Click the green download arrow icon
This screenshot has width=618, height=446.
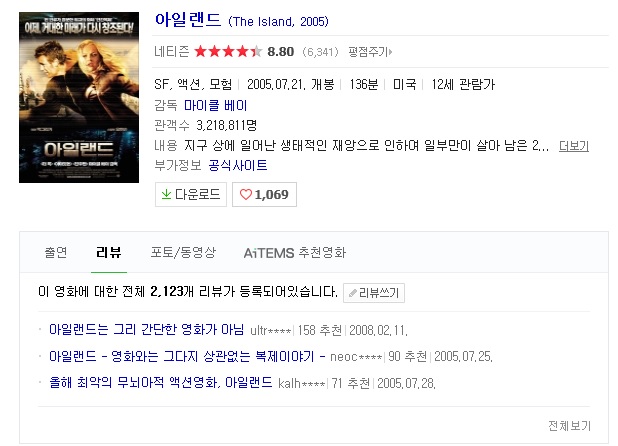pos(166,194)
